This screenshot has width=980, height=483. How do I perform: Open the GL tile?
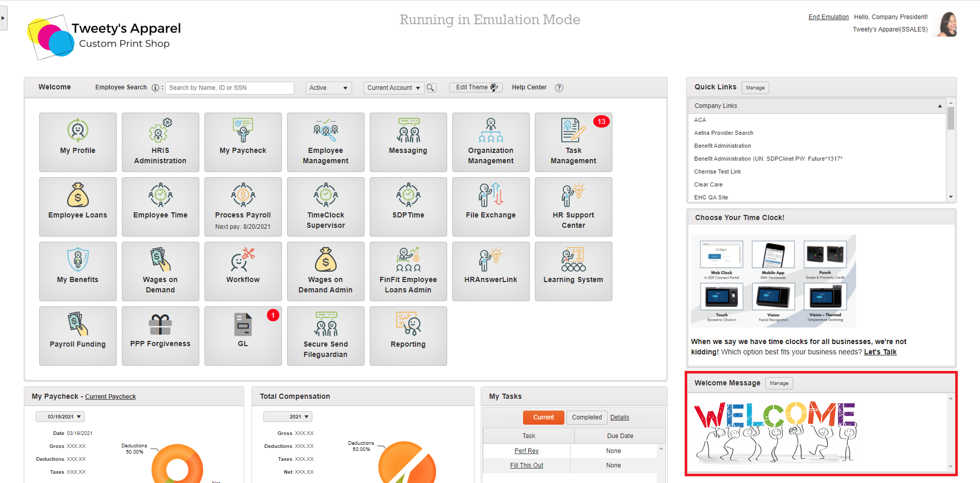[x=243, y=336]
